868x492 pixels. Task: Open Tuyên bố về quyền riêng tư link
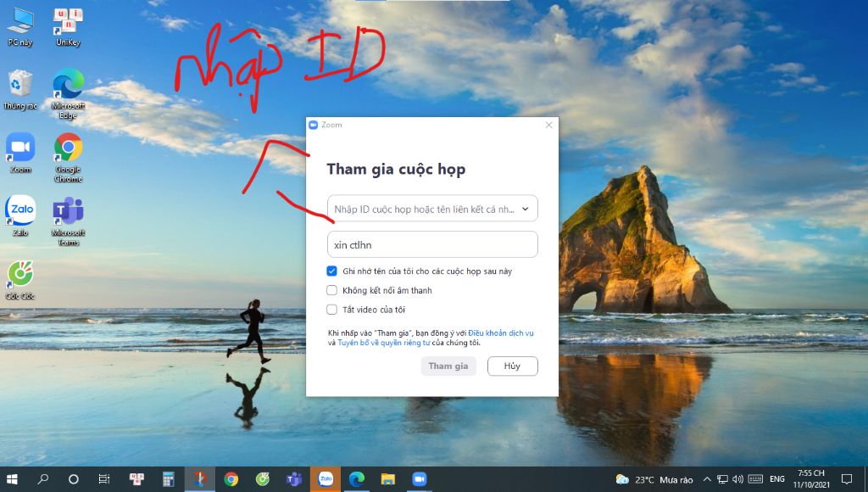tap(384, 343)
